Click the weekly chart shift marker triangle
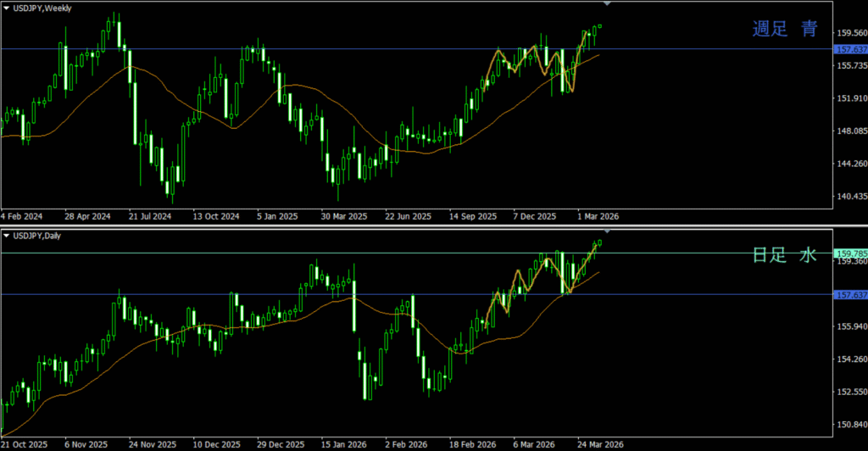The image size is (868, 451). (606, 4)
